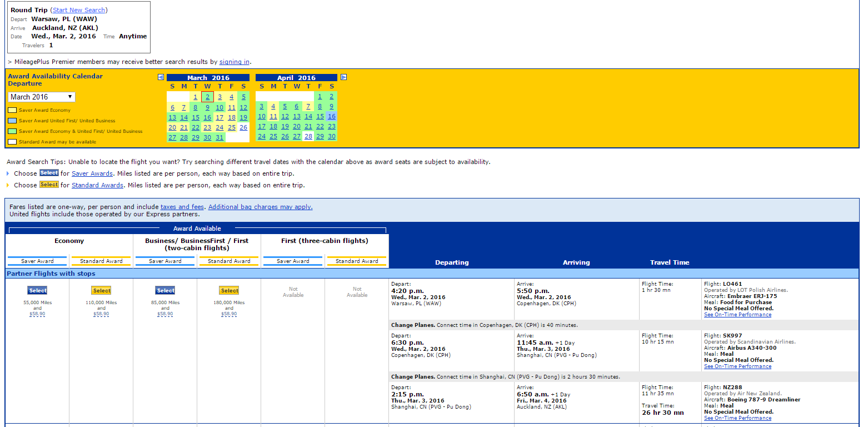Select Business Standard Award 180,000 miles
The width and height of the screenshot is (868, 427).
click(230, 290)
